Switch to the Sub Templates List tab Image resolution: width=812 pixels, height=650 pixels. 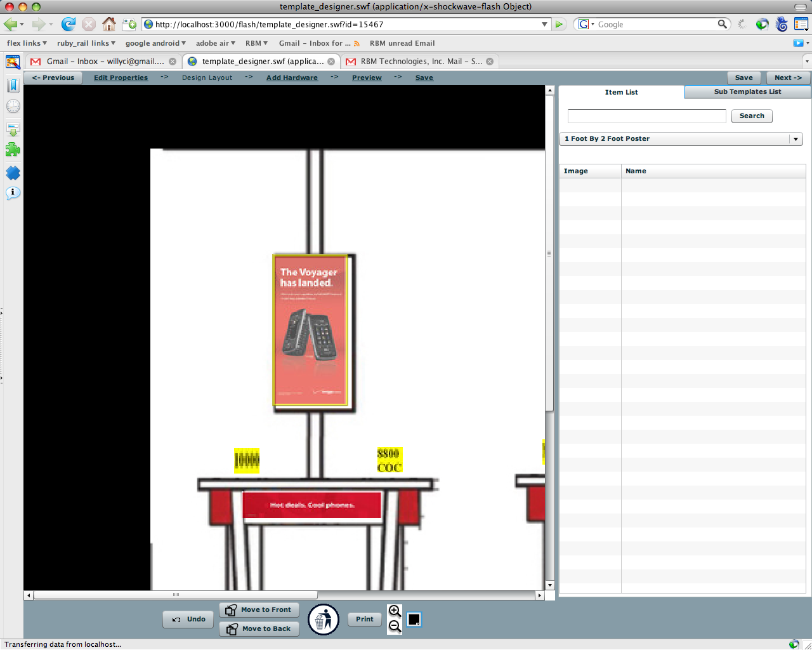click(x=747, y=92)
